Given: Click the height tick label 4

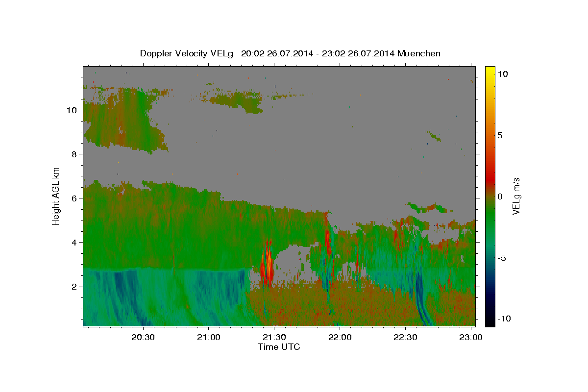Looking at the screenshot, I should coord(74,243).
